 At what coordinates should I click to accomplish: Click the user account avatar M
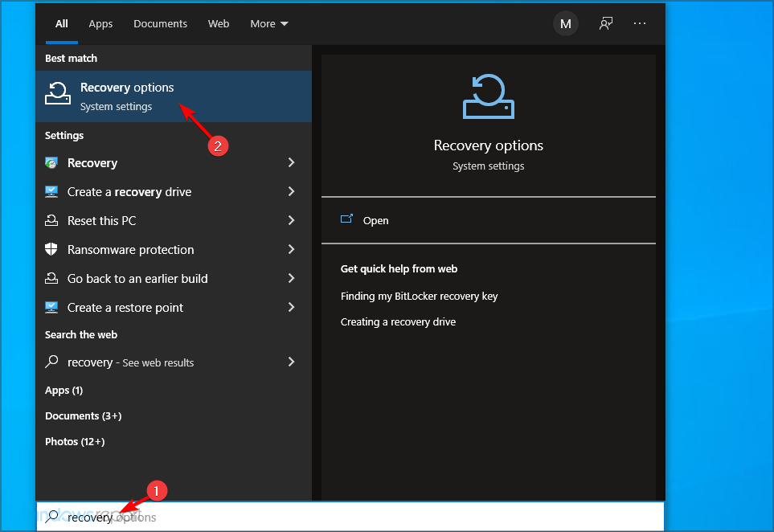(565, 23)
